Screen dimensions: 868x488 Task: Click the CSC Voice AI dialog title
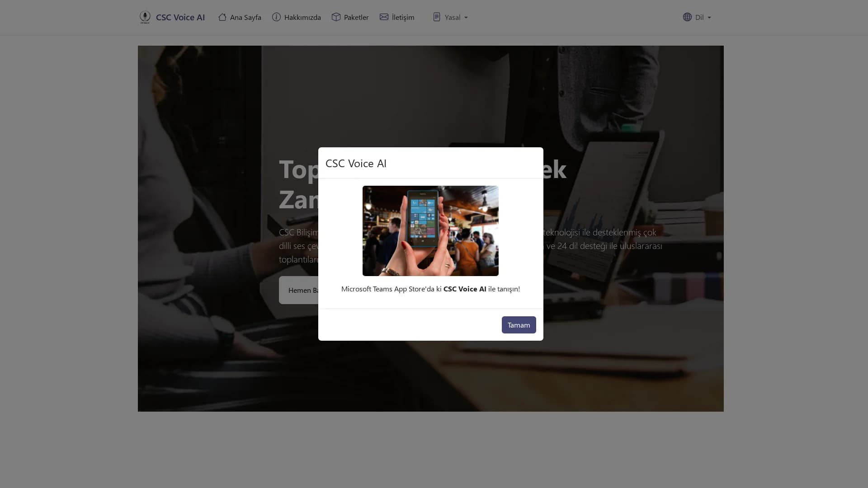tap(356, 163)
